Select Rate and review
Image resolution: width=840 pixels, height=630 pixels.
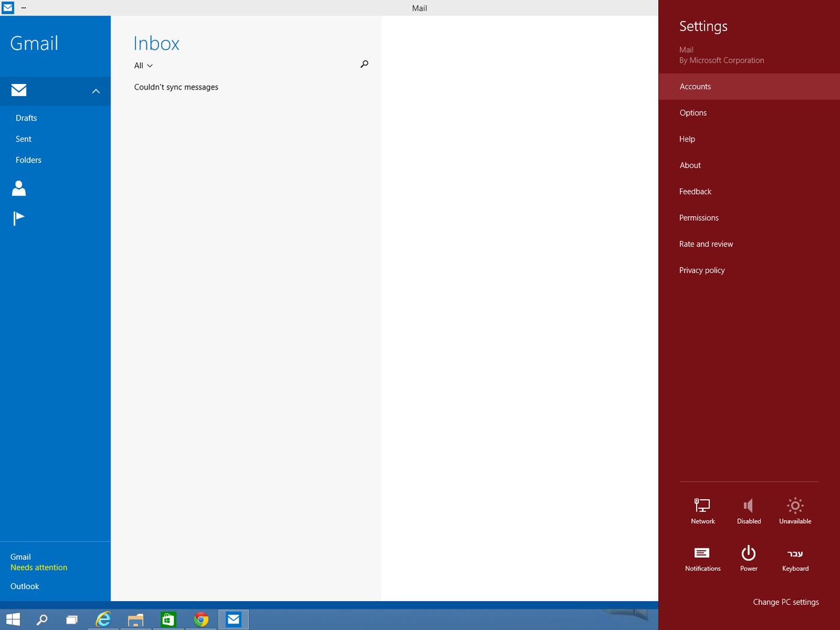[706, 244]
